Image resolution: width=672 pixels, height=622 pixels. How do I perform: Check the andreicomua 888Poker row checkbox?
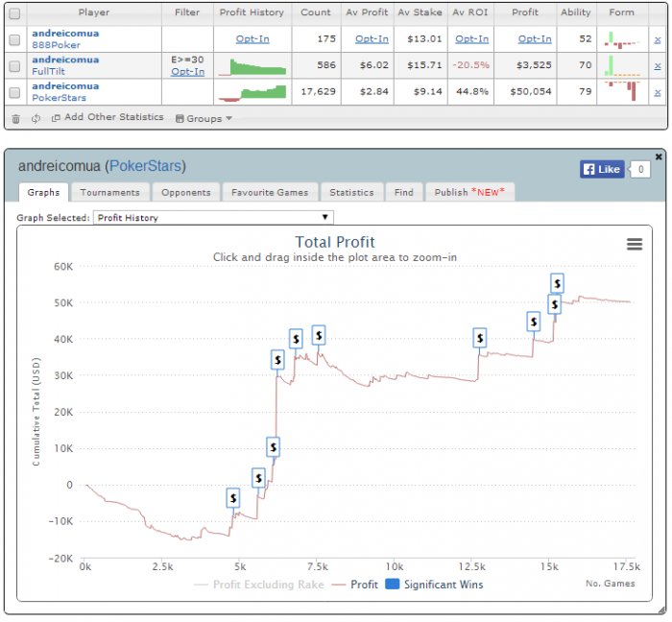click(14, 39)
